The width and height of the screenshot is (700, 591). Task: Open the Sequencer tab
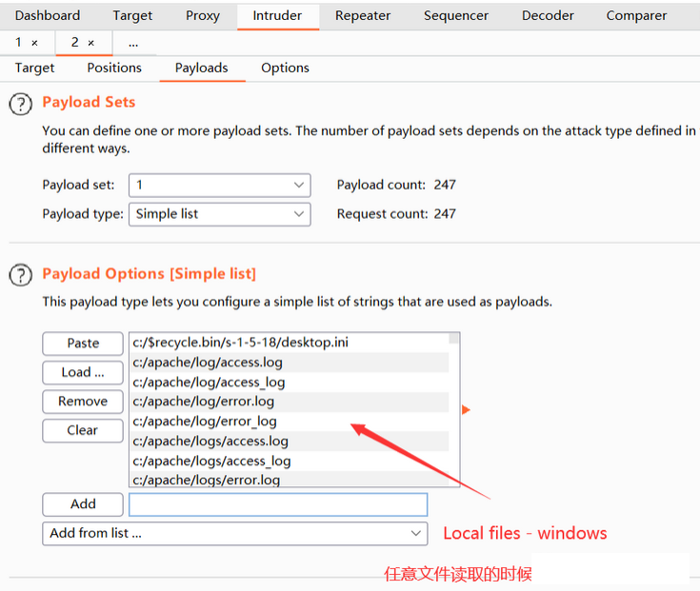[x=456, y=15]
